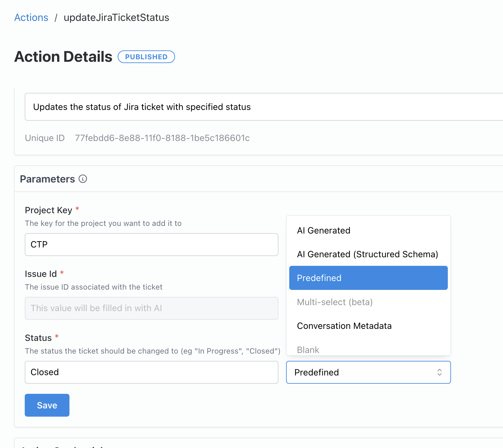This screenshot has height=448, width=503.
Task: Click the Actions breadcrumb link
Action: click(x=31, y=17)
